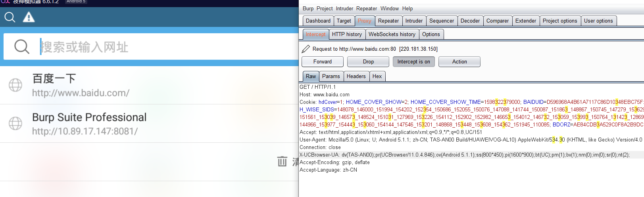Switch to the Headers view tab
644x197 pixels.
click(356, 76)
